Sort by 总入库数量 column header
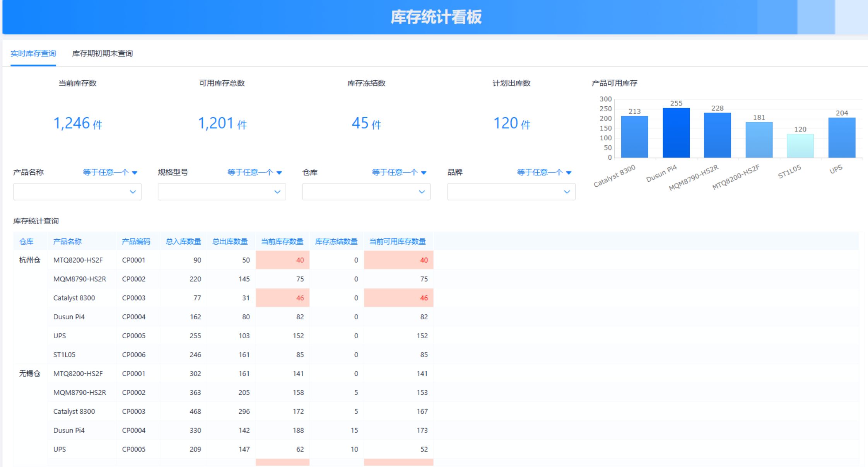This screenshot has height=467, width=868. 183,242
